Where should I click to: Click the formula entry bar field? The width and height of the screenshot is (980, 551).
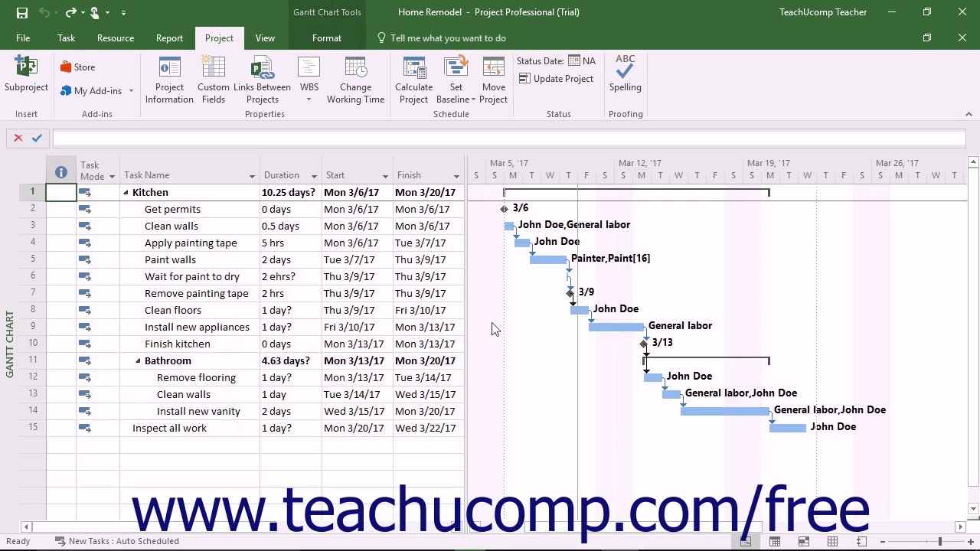[x=509, y=139]
